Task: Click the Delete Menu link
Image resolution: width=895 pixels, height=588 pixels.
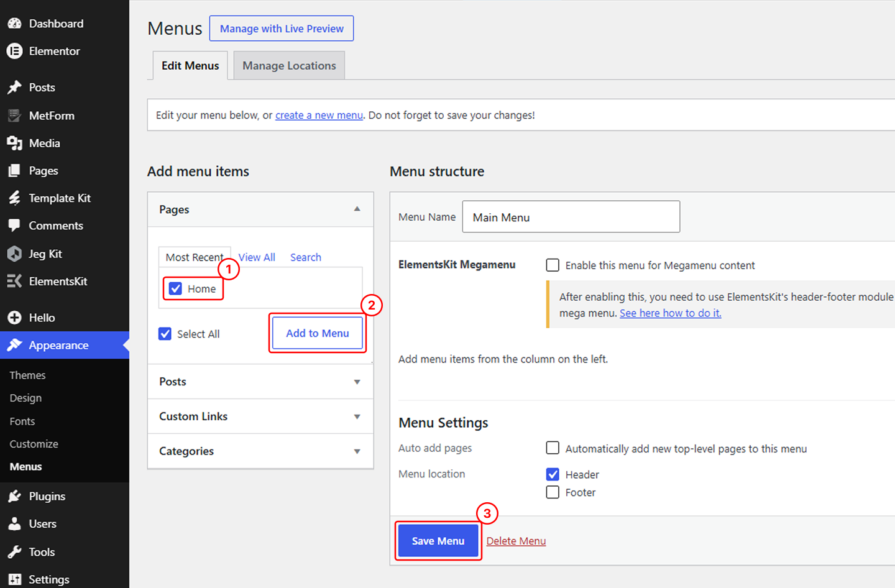Action: click(x=516, y=541)
